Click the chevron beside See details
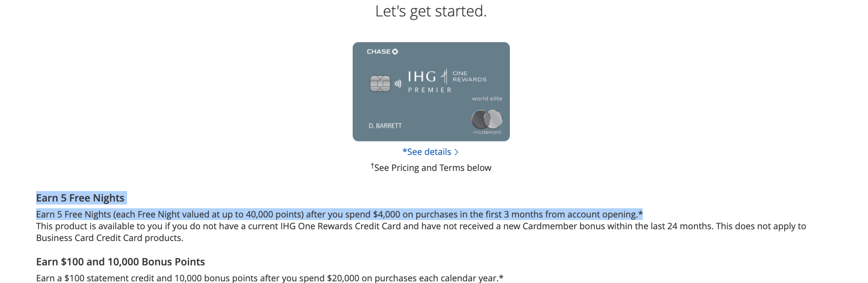 click(x=457, y=152)
